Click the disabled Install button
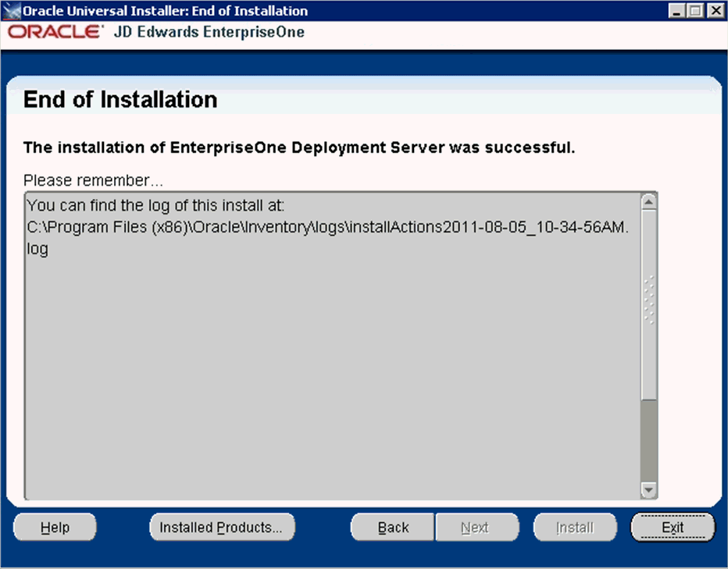Viewport: 728px width, 569px height. (x=575, y=527)
